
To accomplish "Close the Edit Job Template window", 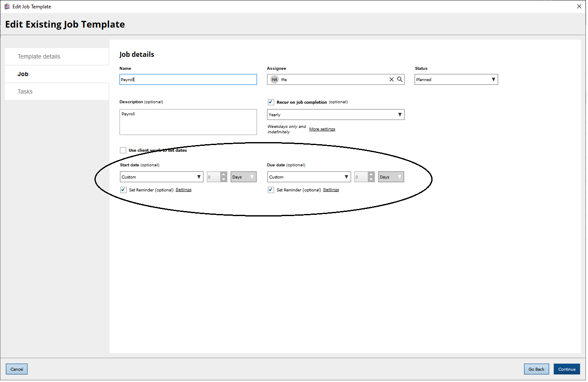I will [x=579, y=6].
